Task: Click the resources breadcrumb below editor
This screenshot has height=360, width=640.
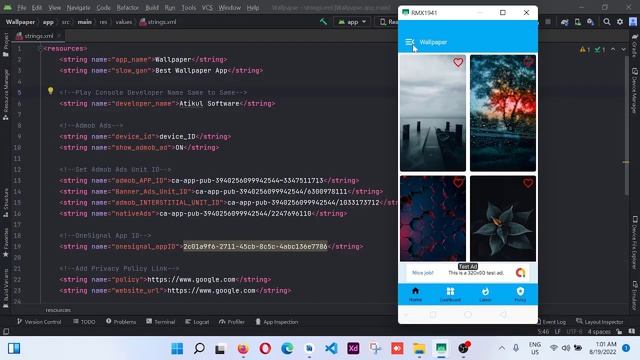Action: coord(58,310)
